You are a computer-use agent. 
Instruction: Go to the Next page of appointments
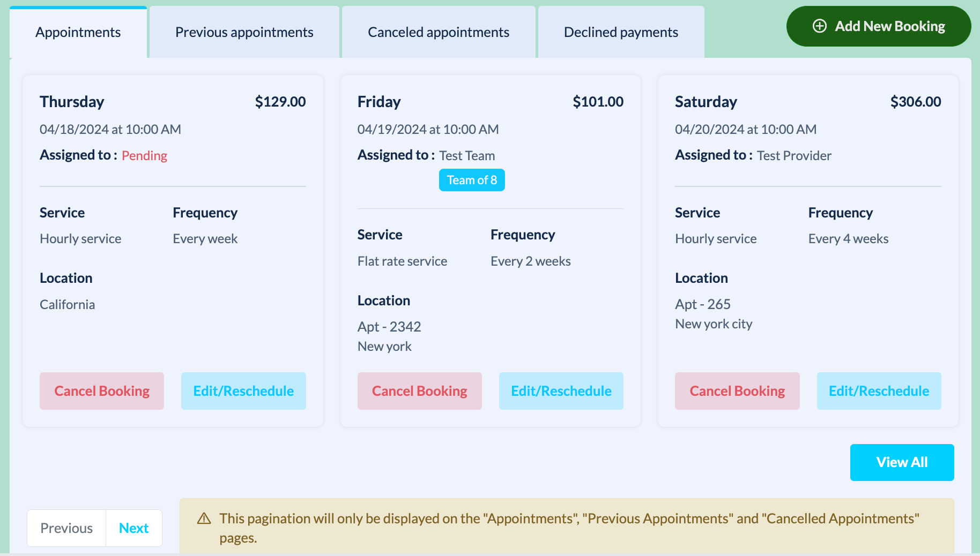[134, 528]
